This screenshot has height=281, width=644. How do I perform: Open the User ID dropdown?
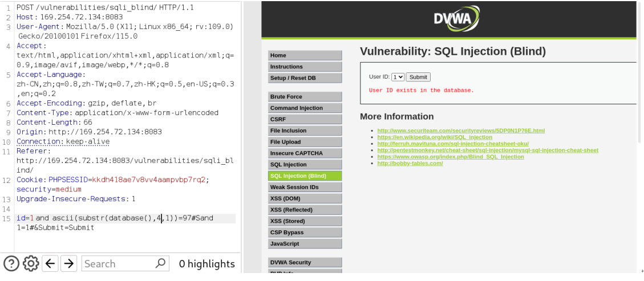coord(398,77)
